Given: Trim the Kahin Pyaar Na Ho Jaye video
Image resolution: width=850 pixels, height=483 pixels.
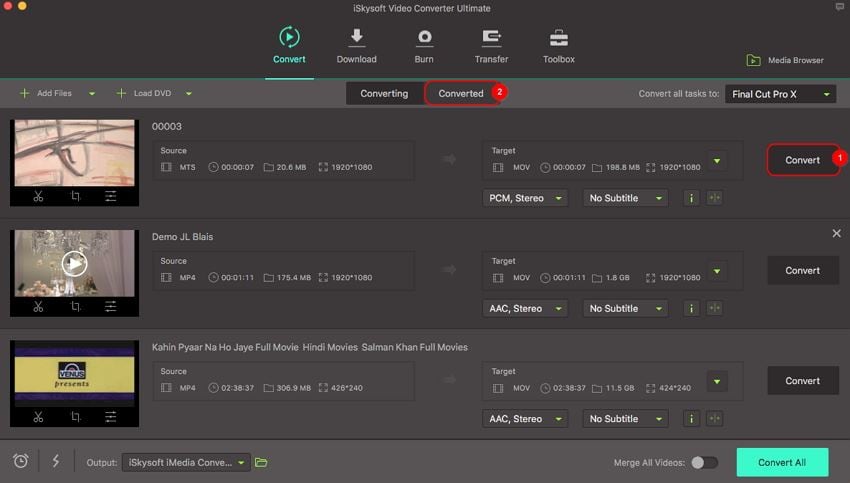Looking at the screenshot, I should pos(38,417).
